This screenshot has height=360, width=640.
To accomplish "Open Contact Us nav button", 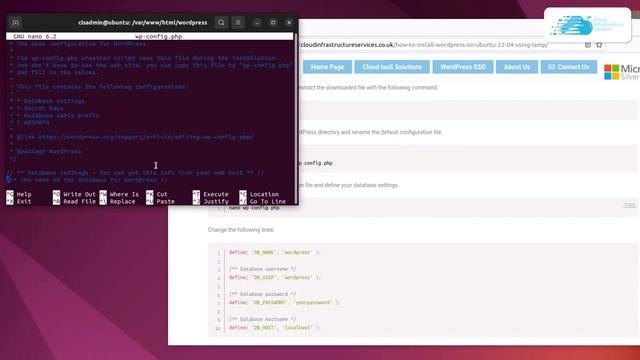I will [569, 67].
